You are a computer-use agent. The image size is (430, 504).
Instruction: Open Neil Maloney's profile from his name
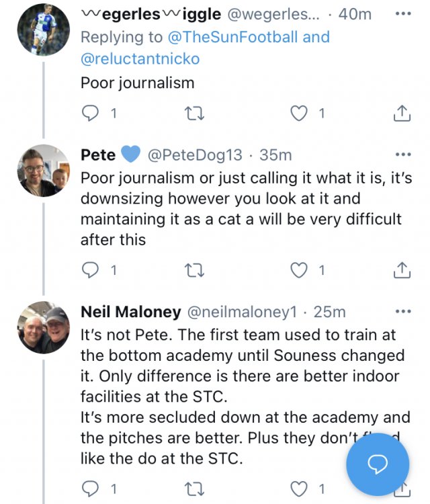(x=130, y=312)
